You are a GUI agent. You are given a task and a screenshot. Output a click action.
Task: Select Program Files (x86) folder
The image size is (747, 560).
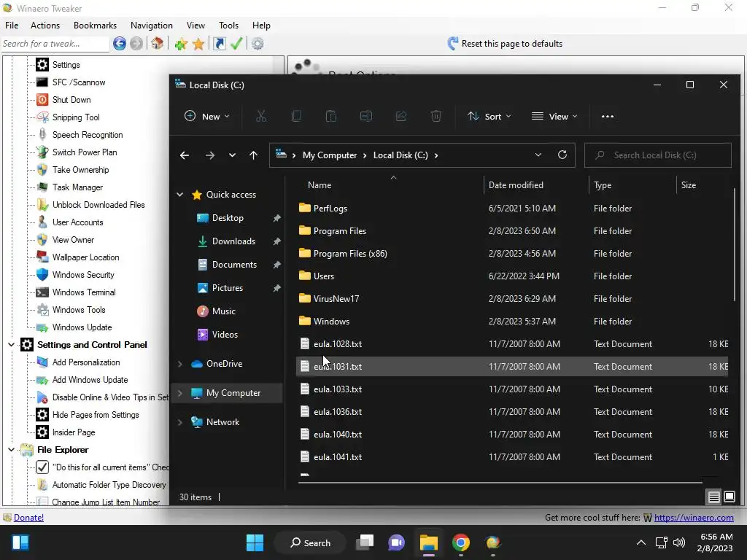(x=512, y=253)
